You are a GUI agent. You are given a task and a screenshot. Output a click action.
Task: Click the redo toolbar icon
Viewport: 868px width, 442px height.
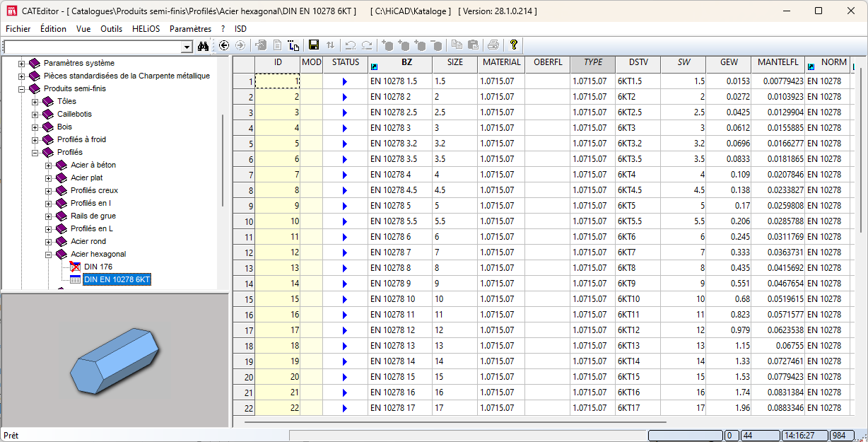pyautogui.click(x=367, y=45)
